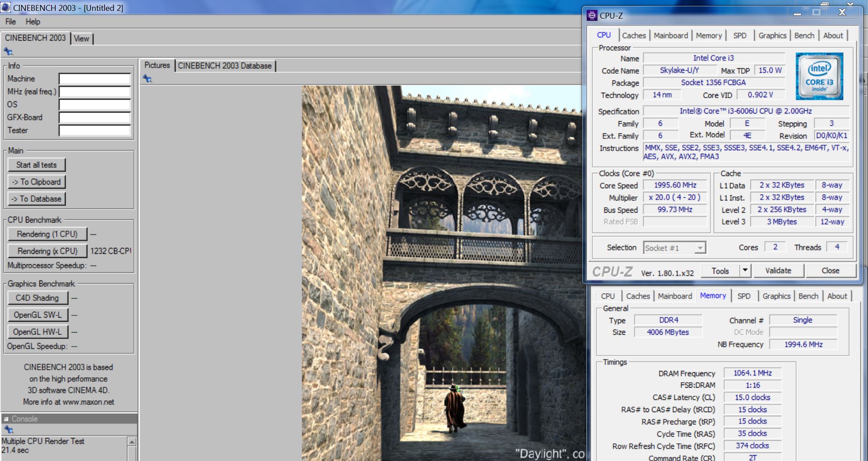Image resolution: width=868 pixels, height=461 pixels.
Task: Click the pin icon in Console panel
Action: click(x=8, y=429)
